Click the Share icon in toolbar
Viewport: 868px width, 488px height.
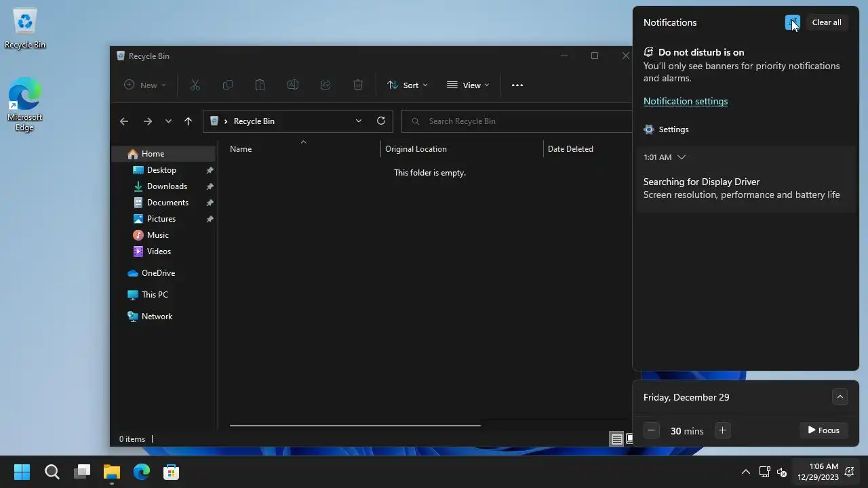pos(325,85)
